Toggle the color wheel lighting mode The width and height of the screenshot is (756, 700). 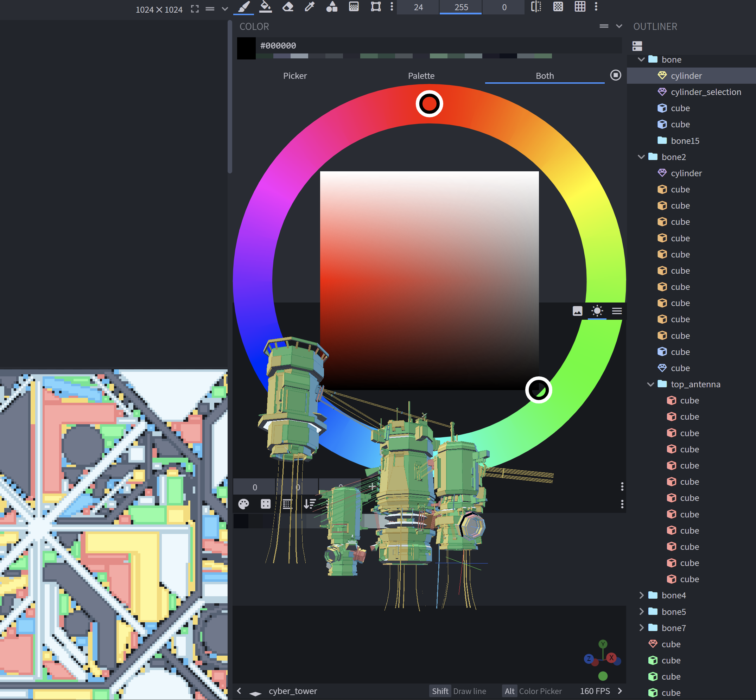pos(597,311)
